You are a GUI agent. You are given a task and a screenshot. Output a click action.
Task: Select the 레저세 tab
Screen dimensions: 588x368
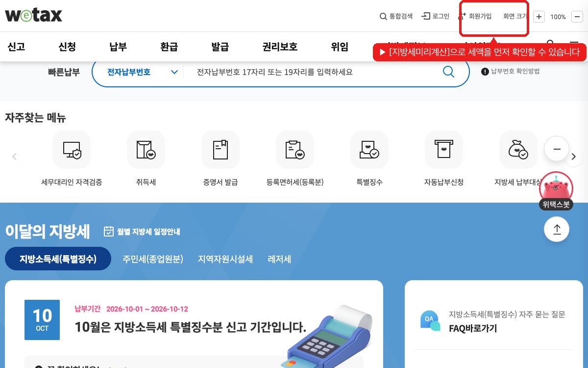coord(279,259)
